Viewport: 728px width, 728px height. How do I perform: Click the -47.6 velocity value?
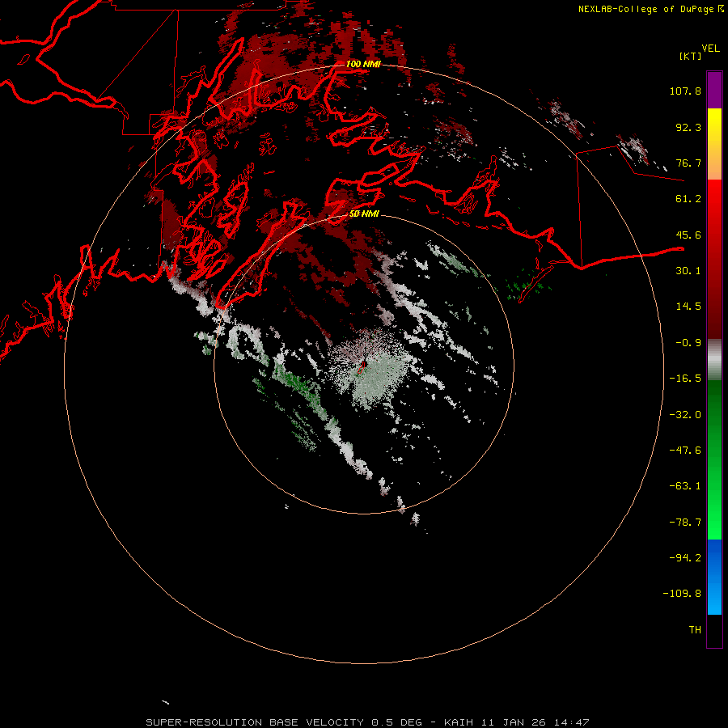pyautogui.click(x=685, y=451)
